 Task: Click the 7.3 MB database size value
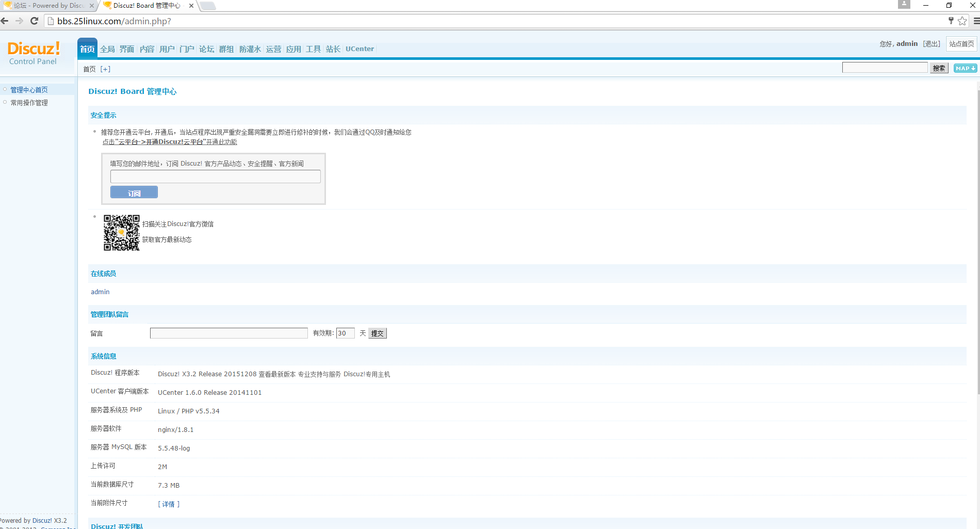(x=169, y=486)
